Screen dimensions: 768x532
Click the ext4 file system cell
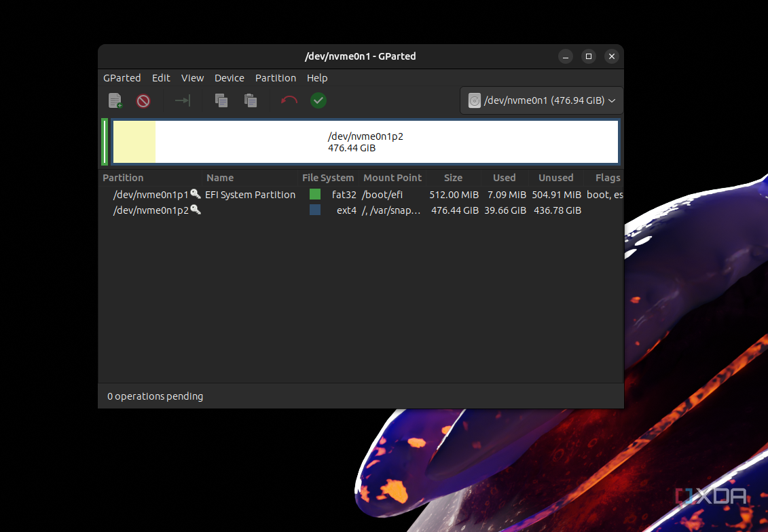click(346, 210)
